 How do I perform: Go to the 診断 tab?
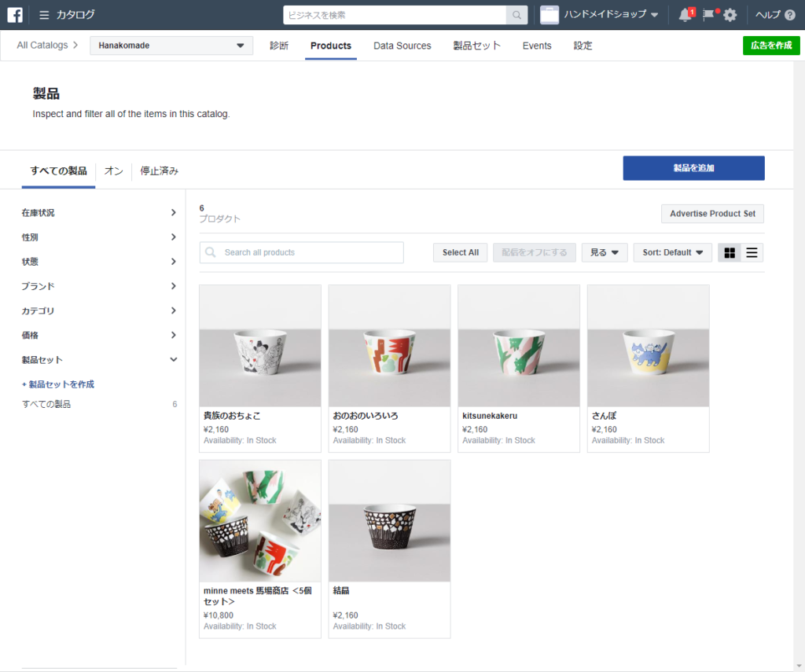279,46
